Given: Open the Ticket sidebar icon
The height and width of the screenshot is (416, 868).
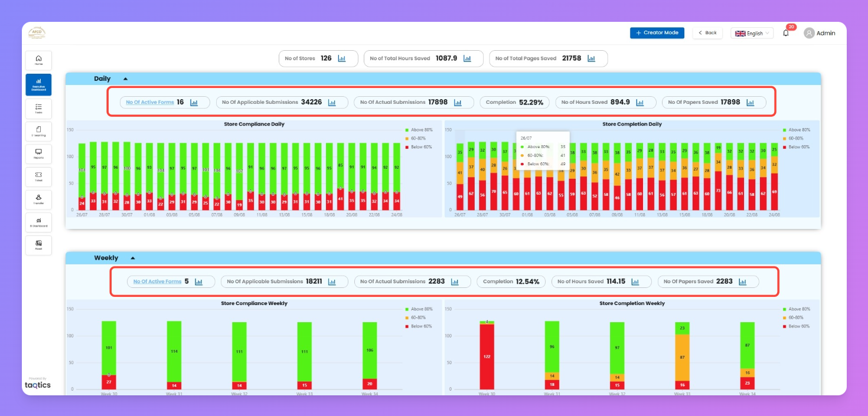Looking at the screenshot, I should click(x=38, y=177).
